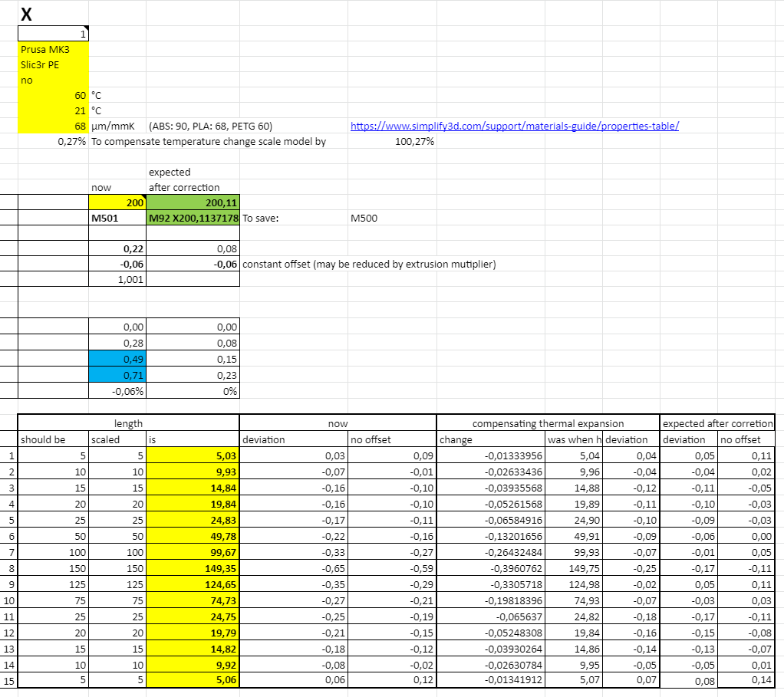Select the change value -0,01341912
The image size is (784, 697).
[491, 679]
